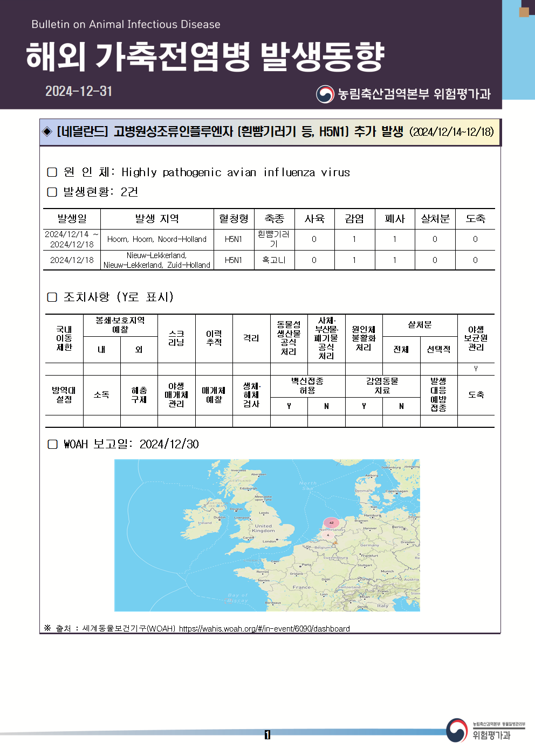This screenshot has height=756, width=535.
Task: Click the WOAH 보고일: 2024/12/30 line
Action: [131, 444]
